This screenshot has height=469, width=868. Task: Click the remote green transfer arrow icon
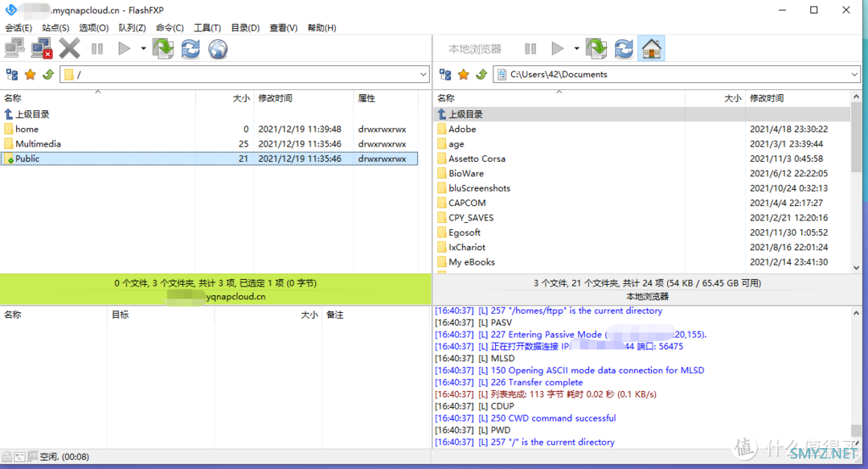pos(163,49)
